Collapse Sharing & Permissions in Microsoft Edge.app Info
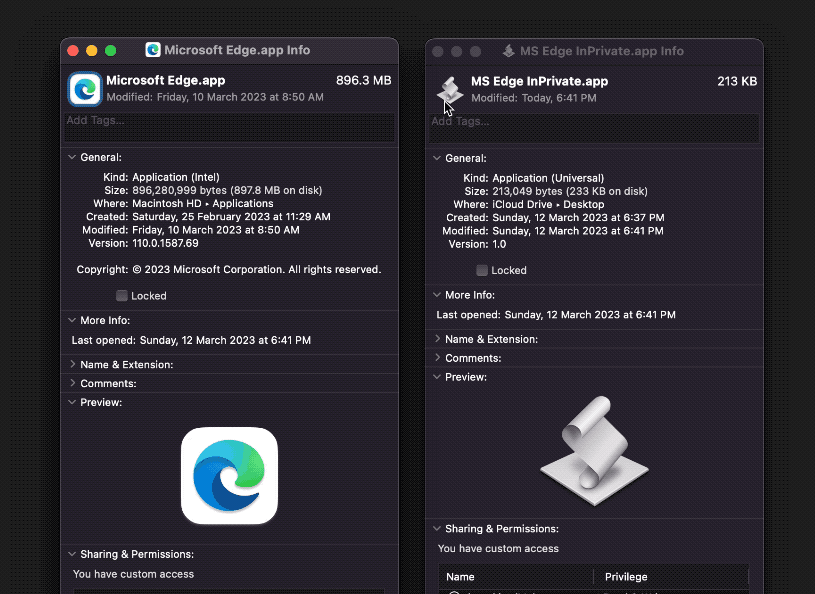 coord(72,554)
